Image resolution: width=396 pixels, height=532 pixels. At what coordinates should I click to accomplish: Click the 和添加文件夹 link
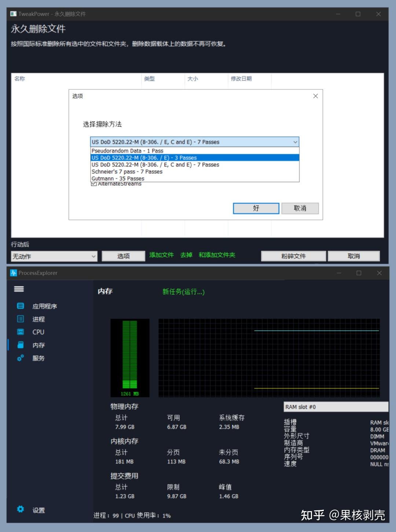click(217, 255)
